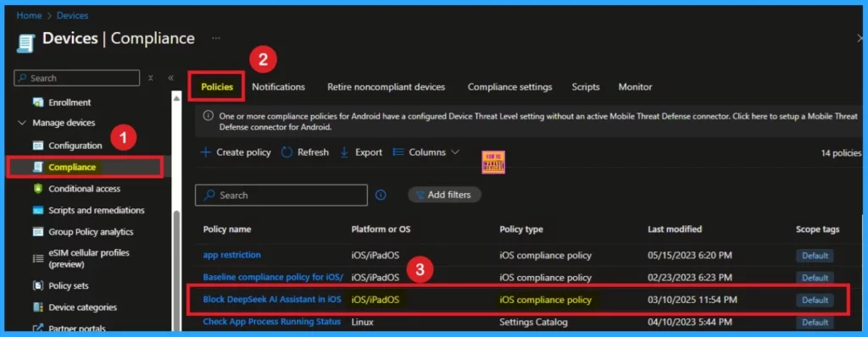Click the Settings Catalog policy type cell
This screenshot has height=337, width=868.
click(534, 322)
